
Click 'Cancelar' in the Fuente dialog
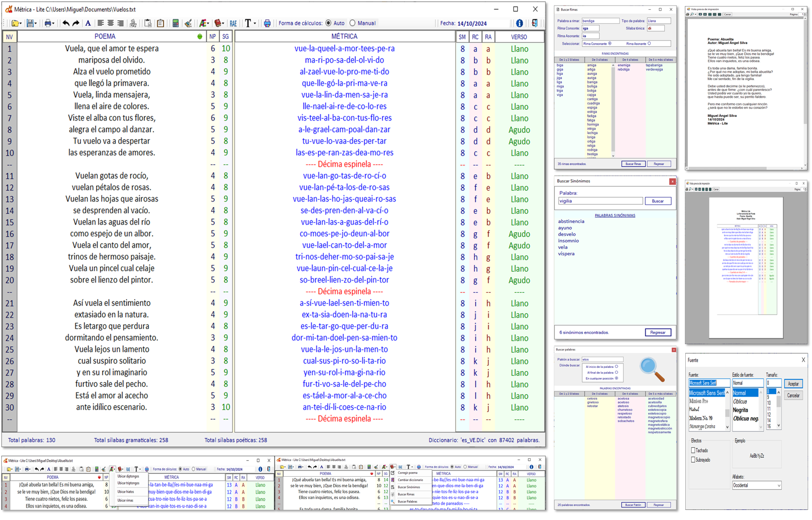coord(793,396)
